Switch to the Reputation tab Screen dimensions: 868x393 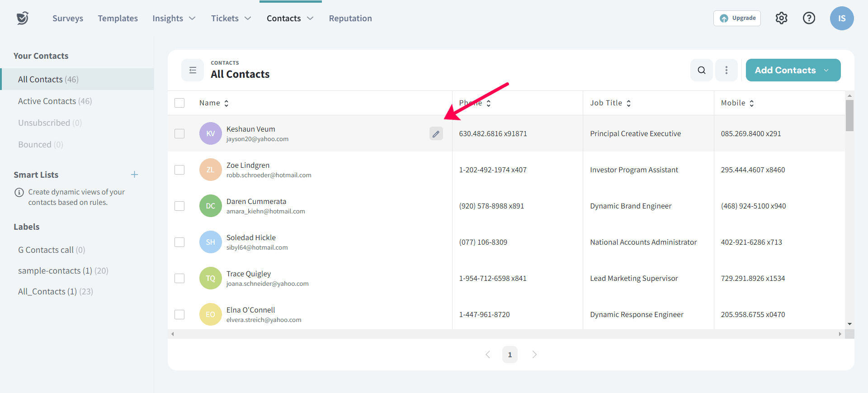pyautogui.click(x=350, y=18)
